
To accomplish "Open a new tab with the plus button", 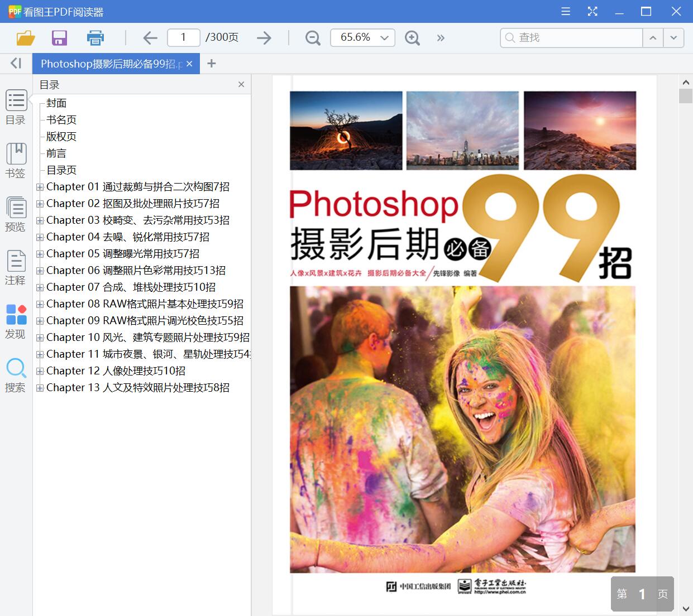I will click(x=211, y=63).
